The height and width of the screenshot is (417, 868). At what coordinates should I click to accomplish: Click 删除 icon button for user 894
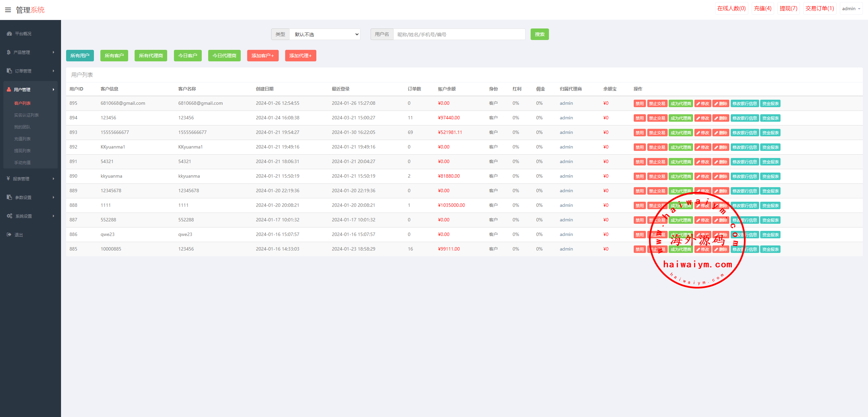point(721,118)
